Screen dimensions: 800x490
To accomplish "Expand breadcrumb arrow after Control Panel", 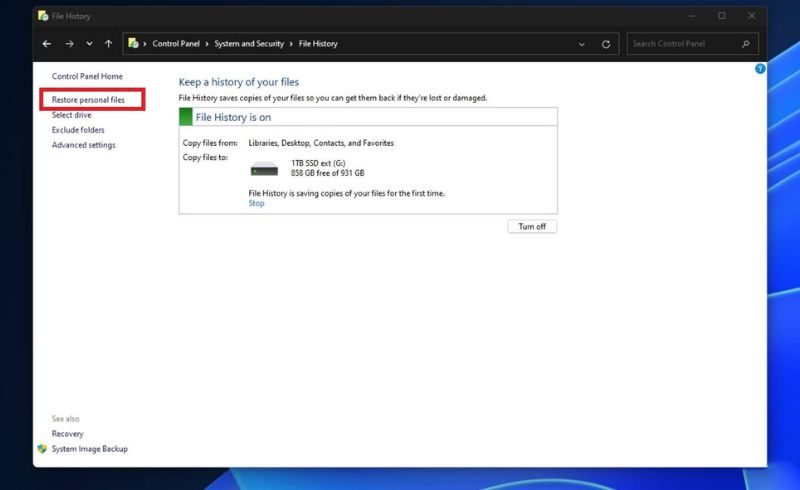I will [x=207, y=44].
